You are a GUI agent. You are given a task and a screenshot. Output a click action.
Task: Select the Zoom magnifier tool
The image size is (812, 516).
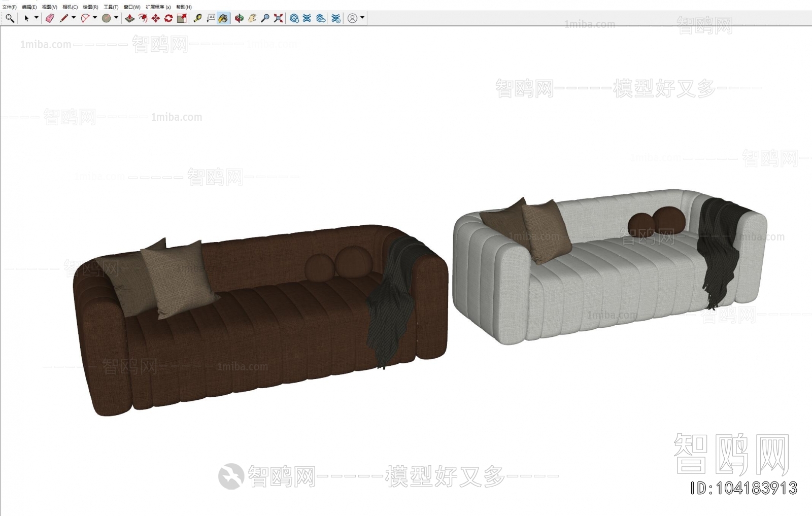pos(265,18)
